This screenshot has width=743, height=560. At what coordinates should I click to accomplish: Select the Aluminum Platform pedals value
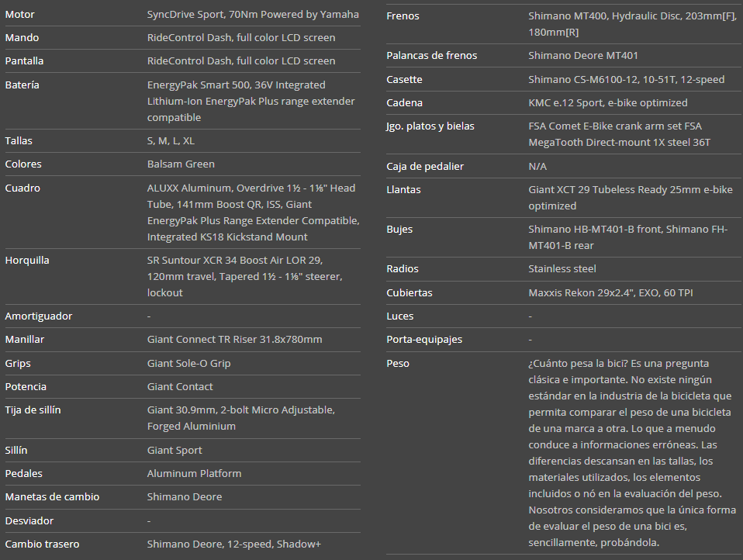pos(194,473)
